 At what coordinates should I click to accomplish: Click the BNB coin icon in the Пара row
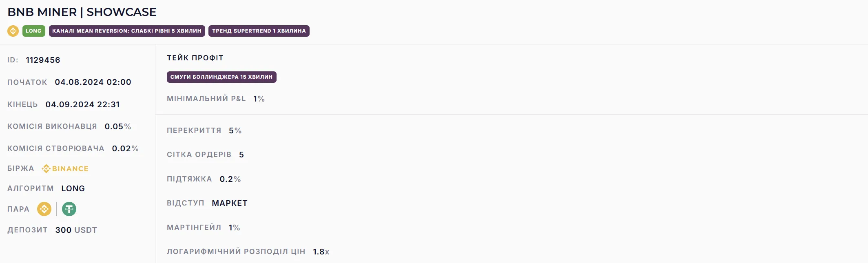tap(44, 209)
